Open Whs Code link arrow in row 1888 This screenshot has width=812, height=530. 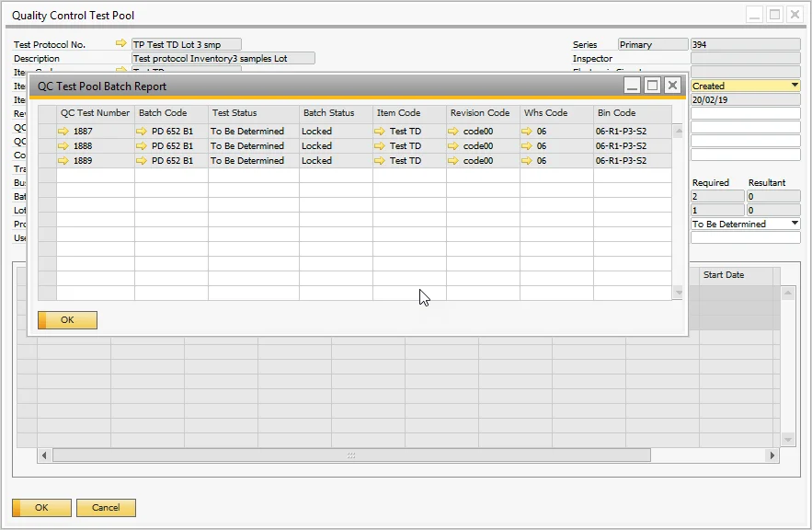(x=527, y=146)
